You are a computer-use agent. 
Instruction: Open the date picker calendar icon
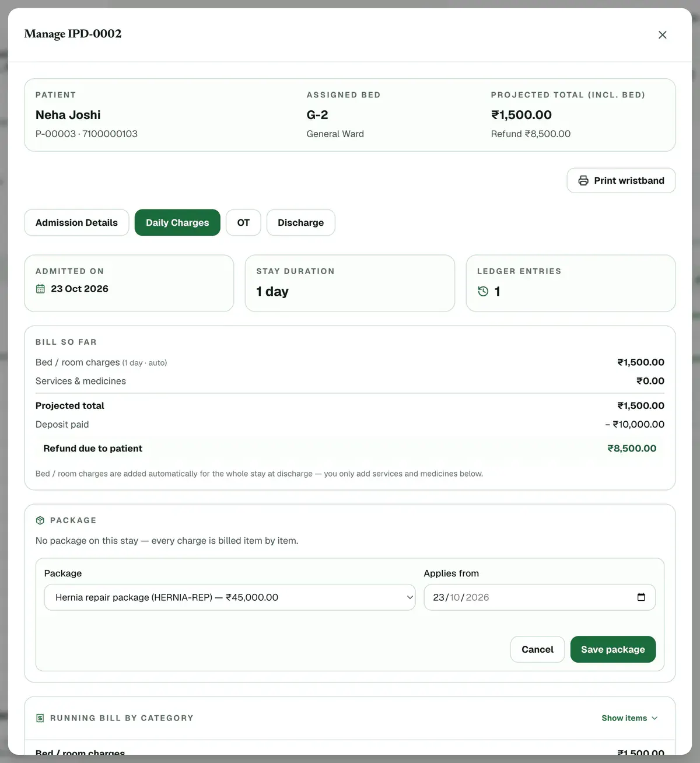point(641,597)
